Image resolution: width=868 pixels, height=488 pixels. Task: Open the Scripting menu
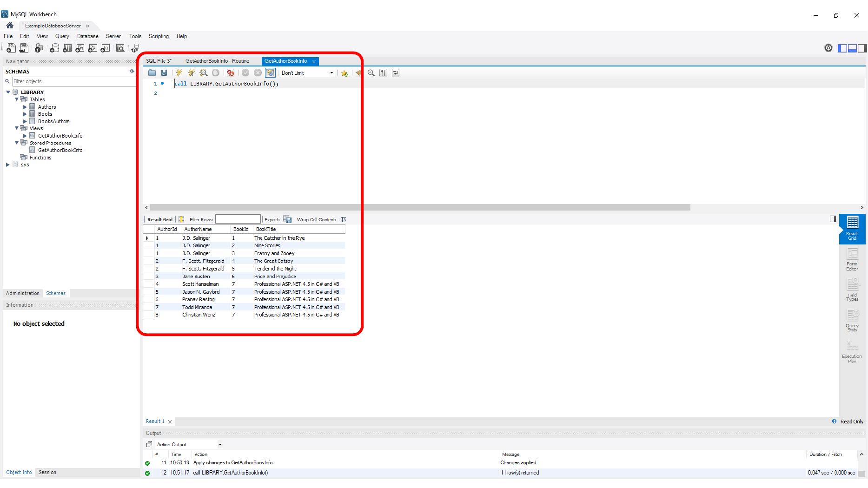(159, 36)
